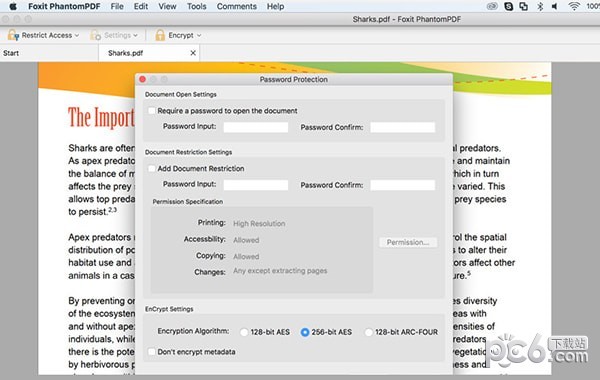Click the Restrict Access lock icon
The image size is (600, 380).
[x=13, y=35]
